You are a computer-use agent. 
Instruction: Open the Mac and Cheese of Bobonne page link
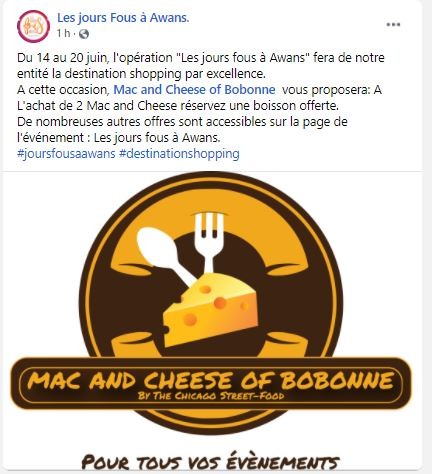(x=194, y=90)
